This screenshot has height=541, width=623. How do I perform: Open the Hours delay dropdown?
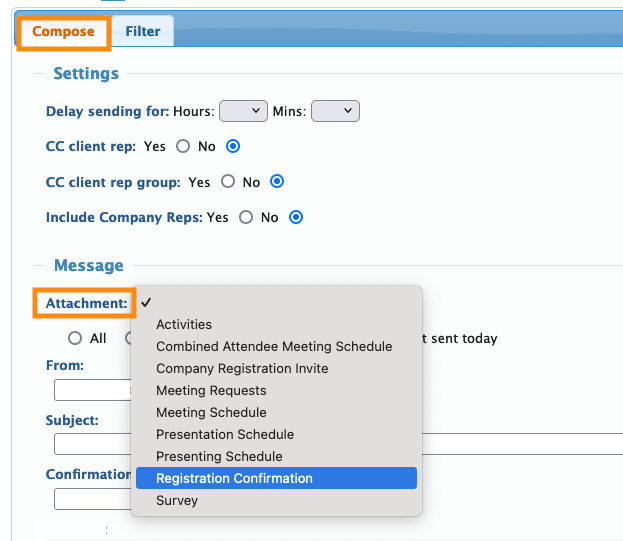[x=243, y=111]
